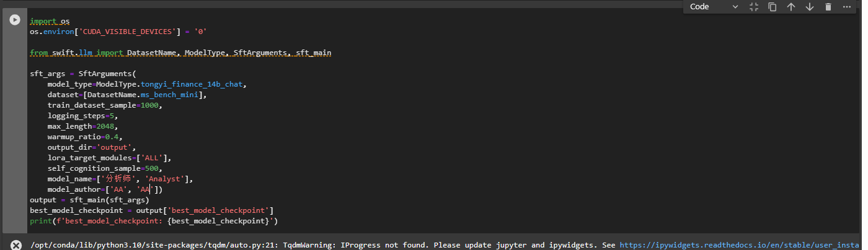The height and width of the screenshot is (250, 868).
Task: Open the more actions ellipsis menu
Action: [847, 7]
